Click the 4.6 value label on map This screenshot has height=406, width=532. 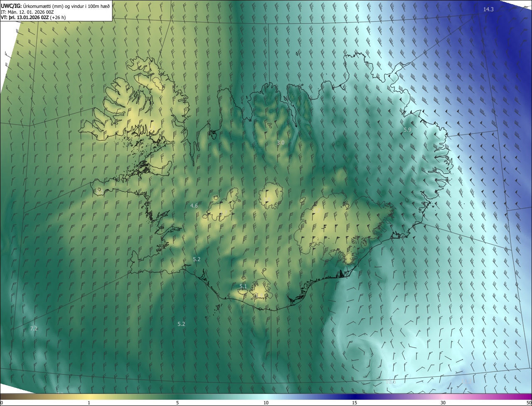pos(194,205)
